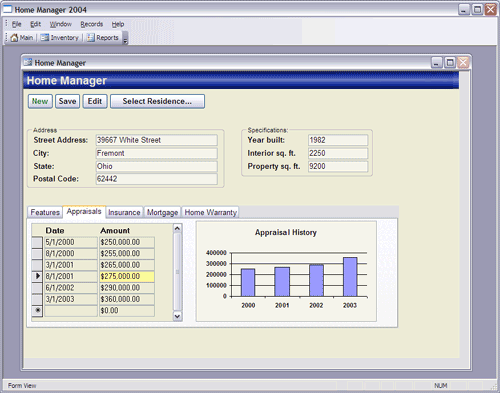Click the Amount column header
Viewport: 500px width, 393px height.
point(115,231)
